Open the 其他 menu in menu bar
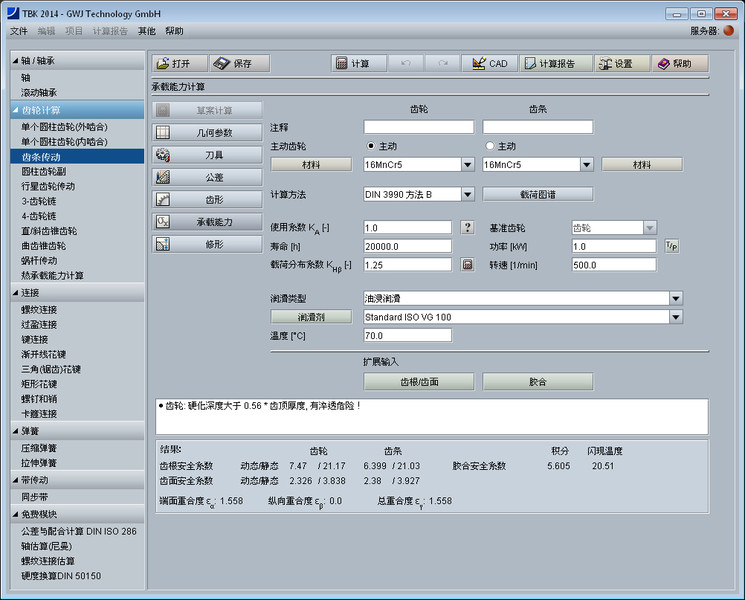The image size is (745, 600). click(x=147, y=31)
